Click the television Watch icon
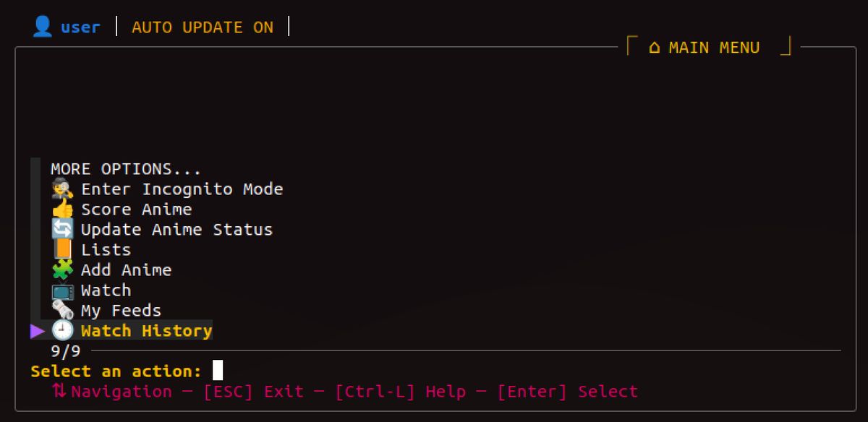Screen dimensions: 868x422 [x=62, y=290]
